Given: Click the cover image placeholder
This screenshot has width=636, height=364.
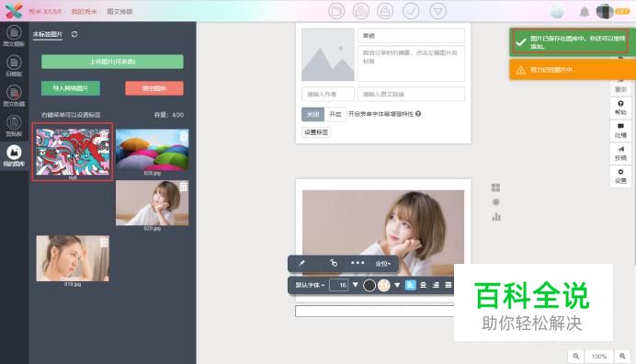Looking at the screenshot, I should click(x=328, y=54).
